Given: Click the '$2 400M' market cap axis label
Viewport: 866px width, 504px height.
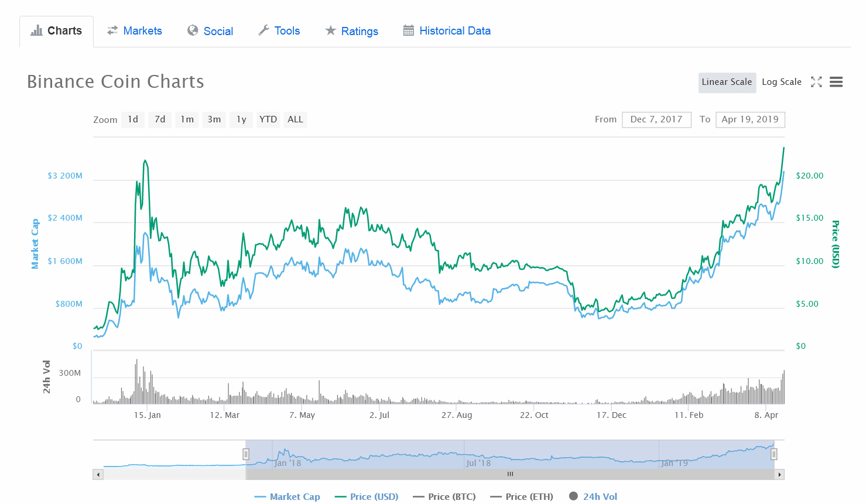Looking at the screenshot, I should 65,218.
